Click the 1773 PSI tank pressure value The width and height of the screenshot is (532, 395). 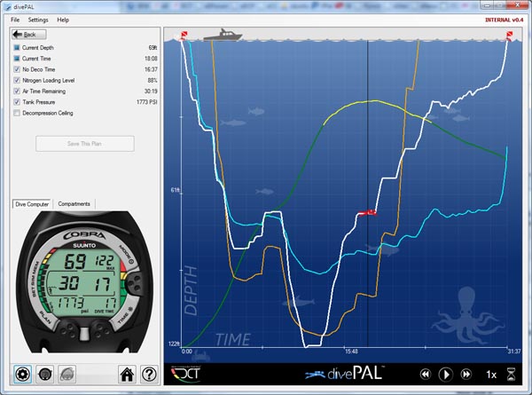[146, 102]
